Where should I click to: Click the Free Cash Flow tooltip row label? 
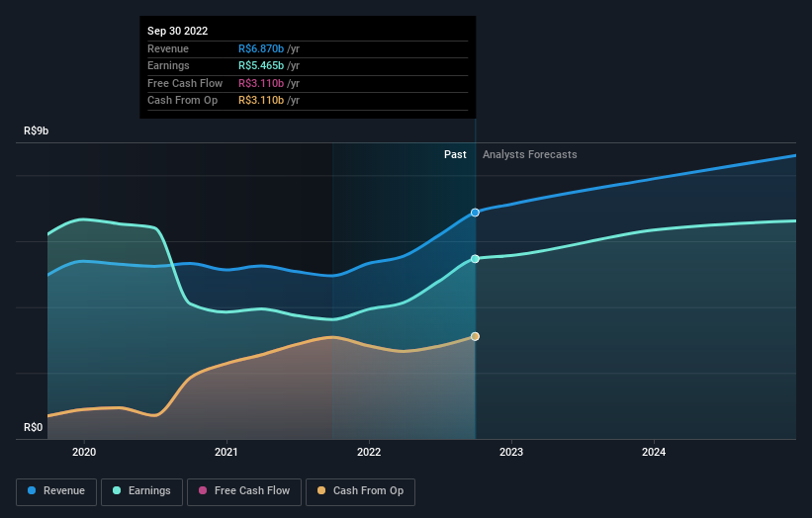(x=185, y=83)
